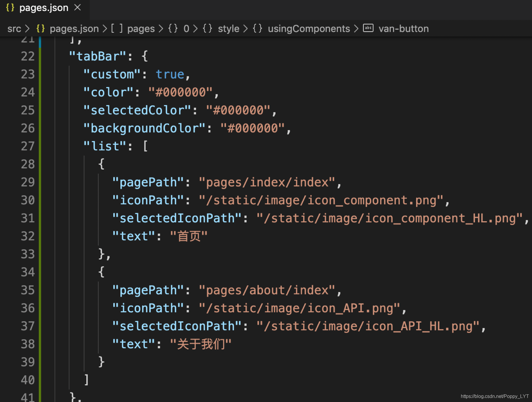532x402 pixels.
Task: Click the "selectedIconPath" key on line 37
Action: click(x=177, y=326)
